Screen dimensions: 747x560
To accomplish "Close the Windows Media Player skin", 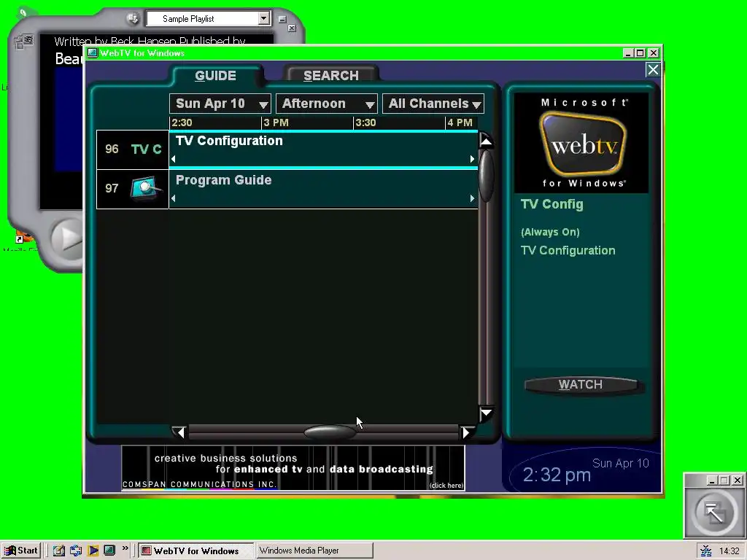I will point(292,28).
